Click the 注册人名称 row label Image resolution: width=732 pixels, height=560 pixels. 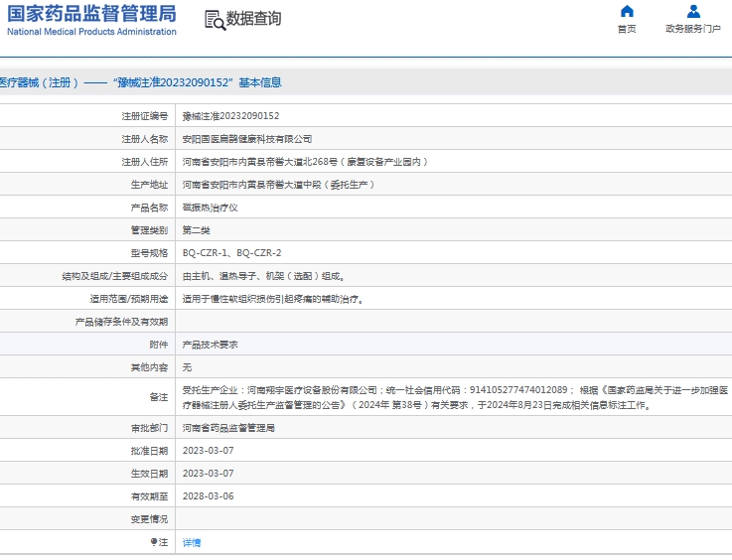click(x=145, y=139)
